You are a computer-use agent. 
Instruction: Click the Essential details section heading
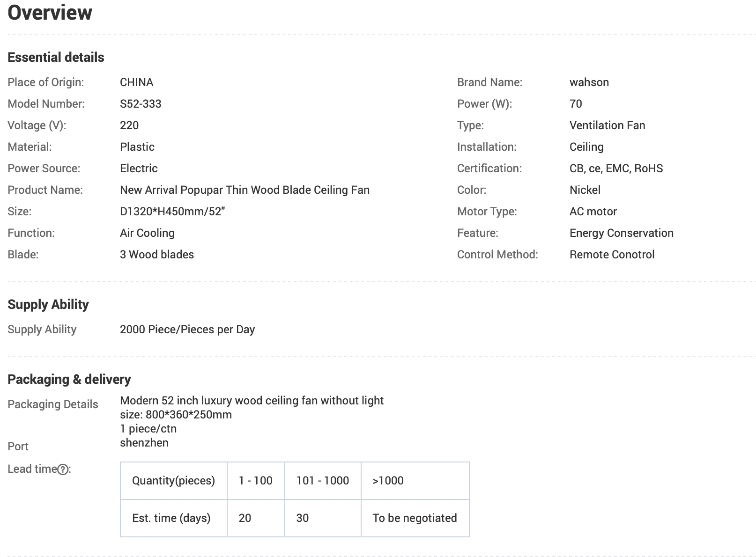56,57
